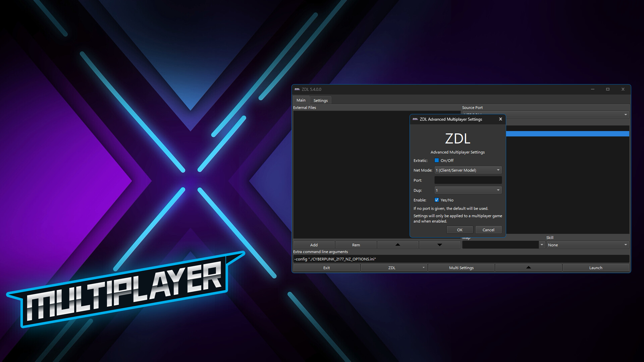Screen dimensions: 644x362
Task: Click the move-up arrow button for external files
Action: [x=397, y=245]
